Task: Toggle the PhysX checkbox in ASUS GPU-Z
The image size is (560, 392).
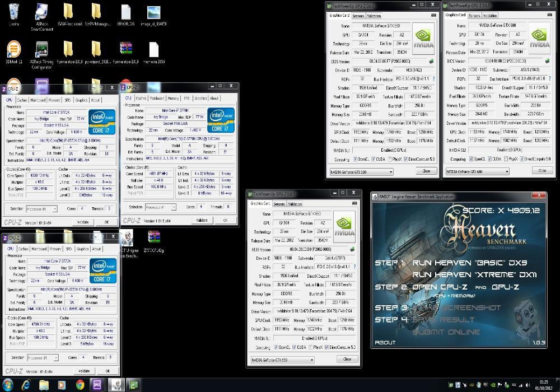Action: 506,159
